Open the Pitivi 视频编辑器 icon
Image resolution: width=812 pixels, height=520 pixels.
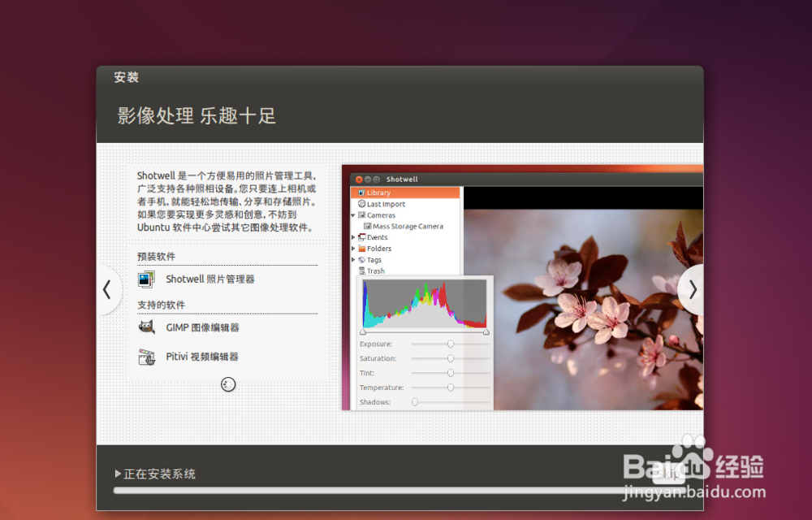tap(148, 356)
